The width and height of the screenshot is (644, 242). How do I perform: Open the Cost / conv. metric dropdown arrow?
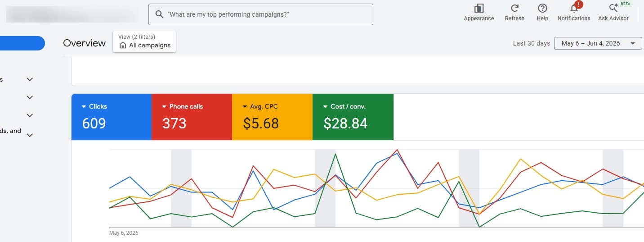pyautogui.click(x=326, y=107)
